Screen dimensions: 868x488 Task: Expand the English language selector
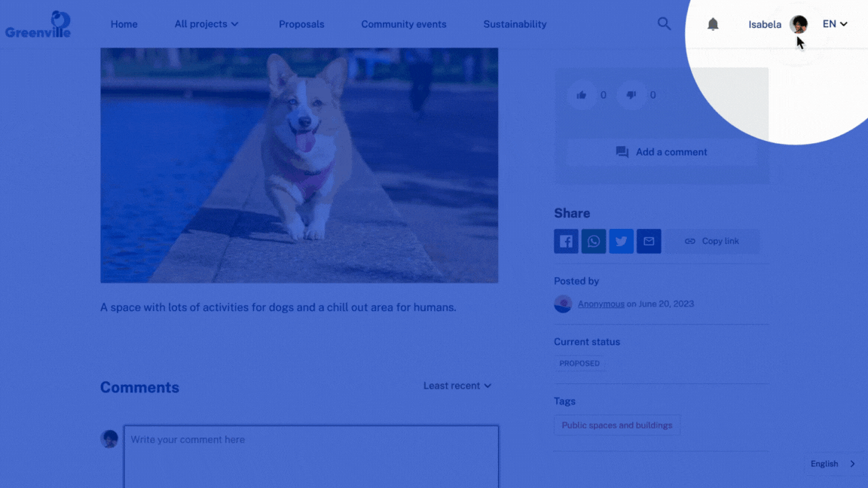pos(833,464)
